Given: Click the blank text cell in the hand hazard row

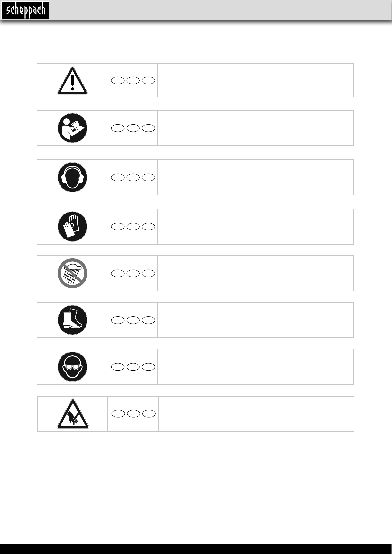Looking at the screenshot, I should coord(256,414).
